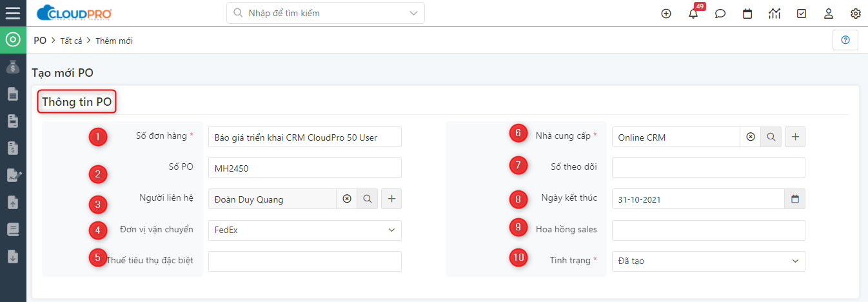Open the calendar icon in top bar
The image size is (868, 302).
pos(747,14)
